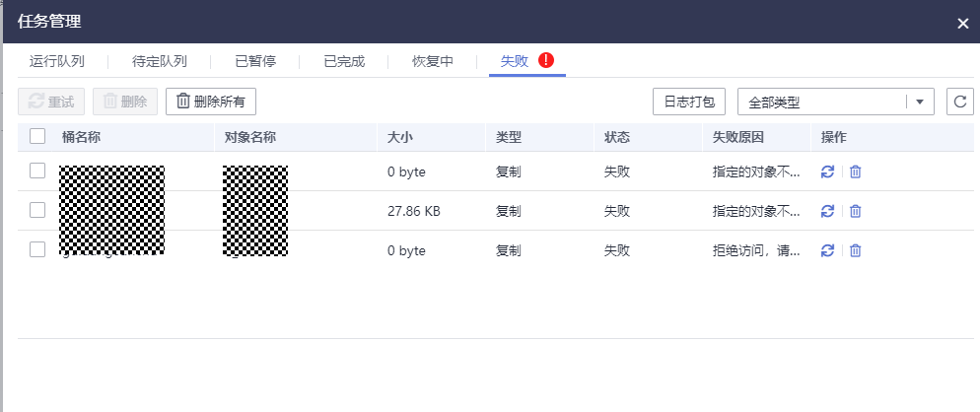Click 复制 type in the 27.86 KB row

(x=509, y=211)
